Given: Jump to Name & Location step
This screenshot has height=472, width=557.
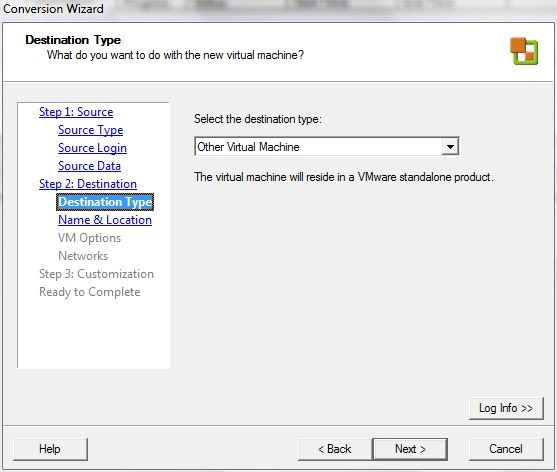Looking at the screenshot, I should (105, 220).
